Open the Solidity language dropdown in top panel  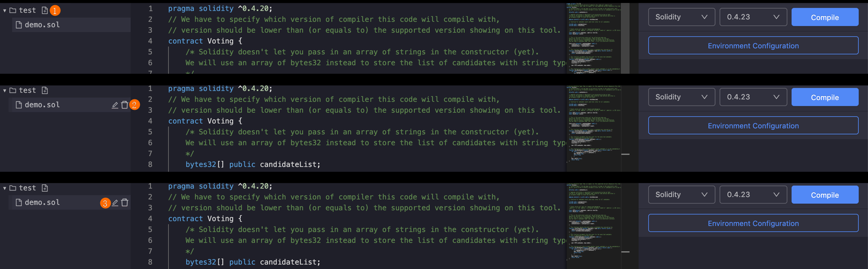[x=682, y=17]
